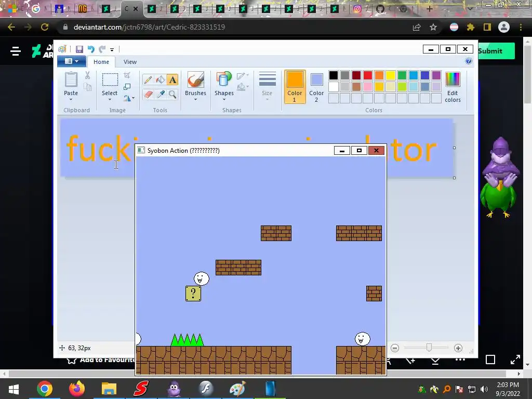The width and height of the screenshot is (532, 399).
Task: Open the Shape outline dropdown
Action: 243,76
